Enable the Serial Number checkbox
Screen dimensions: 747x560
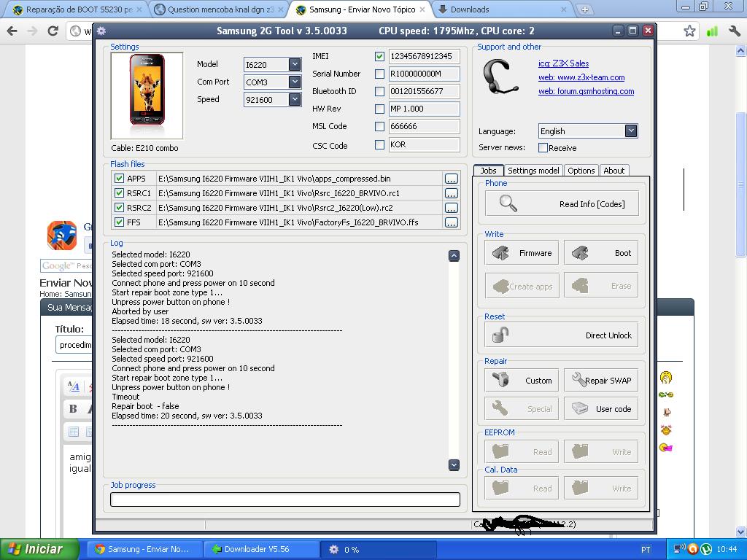379,74
